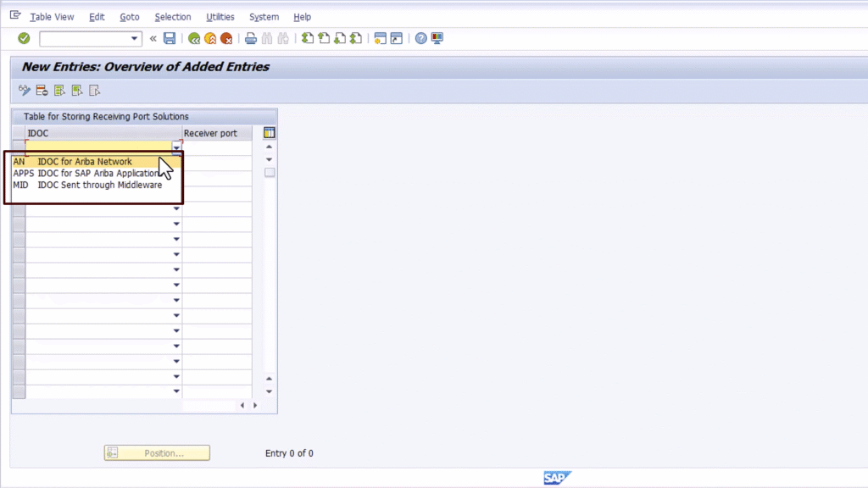Expand the command field history dropdown

pos(134,38)
